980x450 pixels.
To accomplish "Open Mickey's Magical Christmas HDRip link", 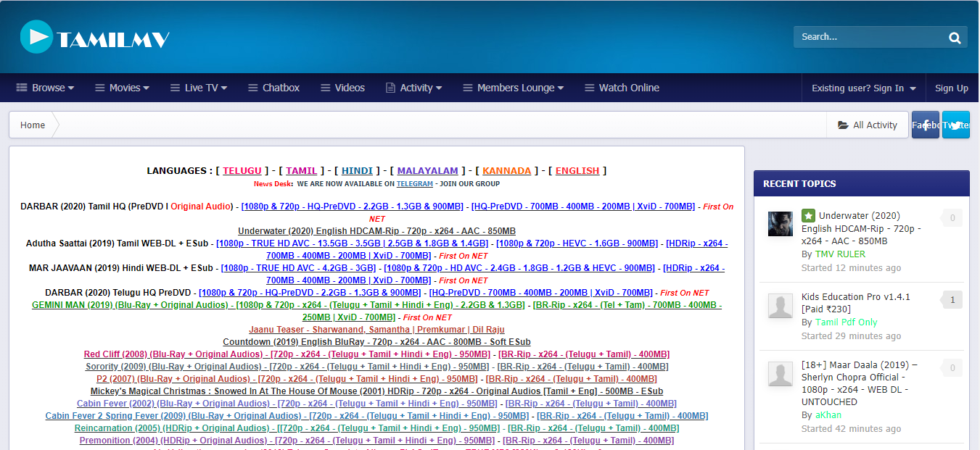I will coord(376,391).
